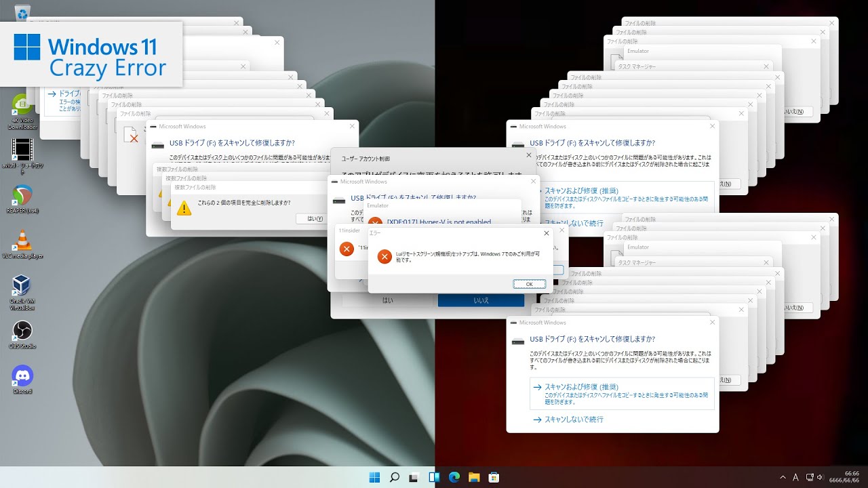Open Microsoft Store from taskbar
Screen dimensions: 868x488
pos(494,477)
